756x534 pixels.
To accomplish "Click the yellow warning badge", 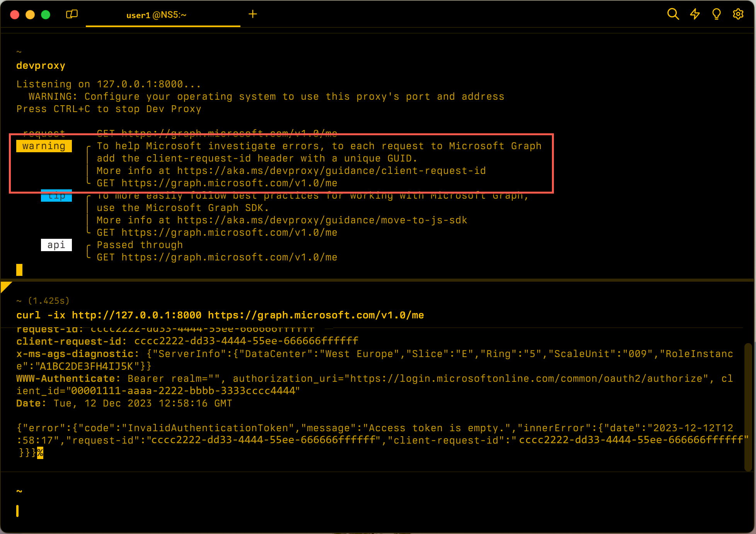I will tap(44, 146).
